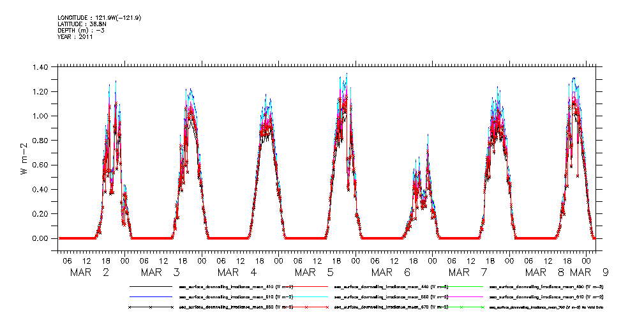
Task: Click the MAR 2 date label
Action: (89, 272)
